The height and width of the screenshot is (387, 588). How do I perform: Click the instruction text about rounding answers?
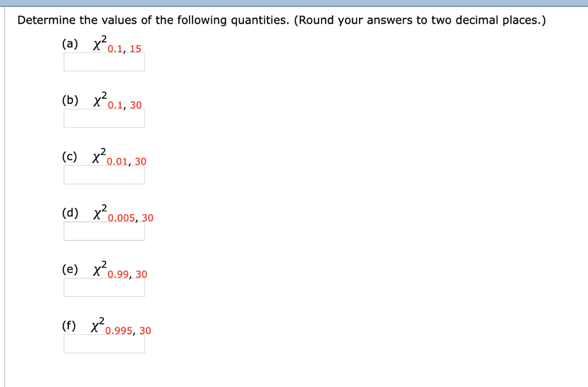pyautogui.click(x=281, y=20)
